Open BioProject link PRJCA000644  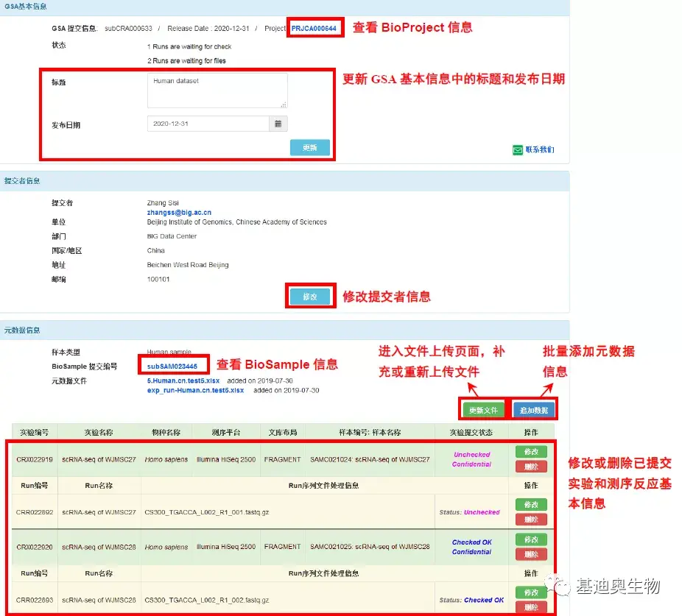point(314,27)
